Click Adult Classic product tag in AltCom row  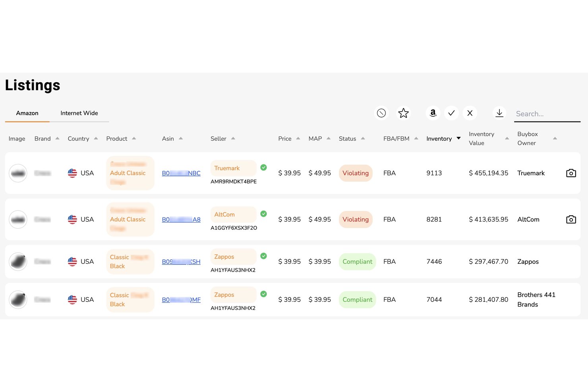click(x=130, y=219)
